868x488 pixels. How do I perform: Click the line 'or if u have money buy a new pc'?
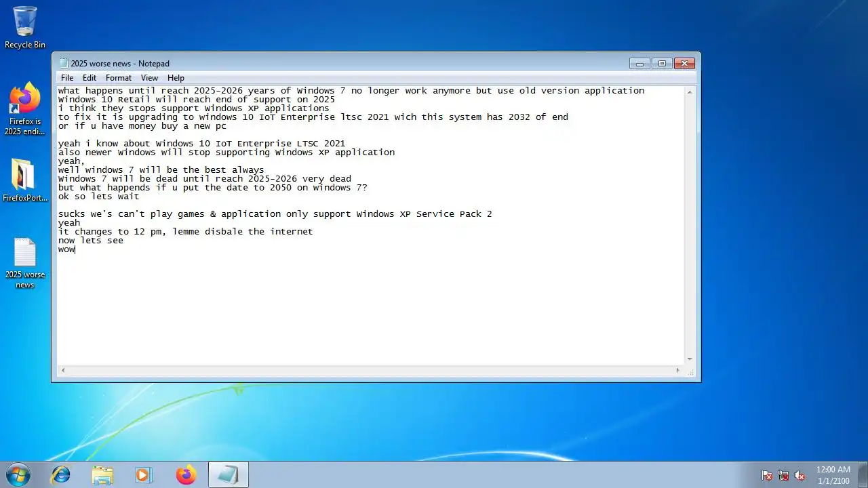[x=142, y=126]
